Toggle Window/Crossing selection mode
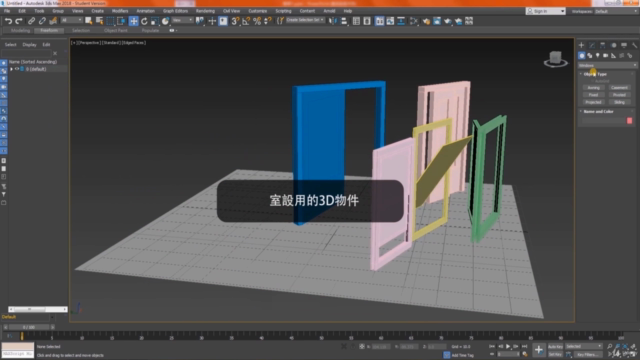The height and width of the screenshot is (360, 640). 121,21
